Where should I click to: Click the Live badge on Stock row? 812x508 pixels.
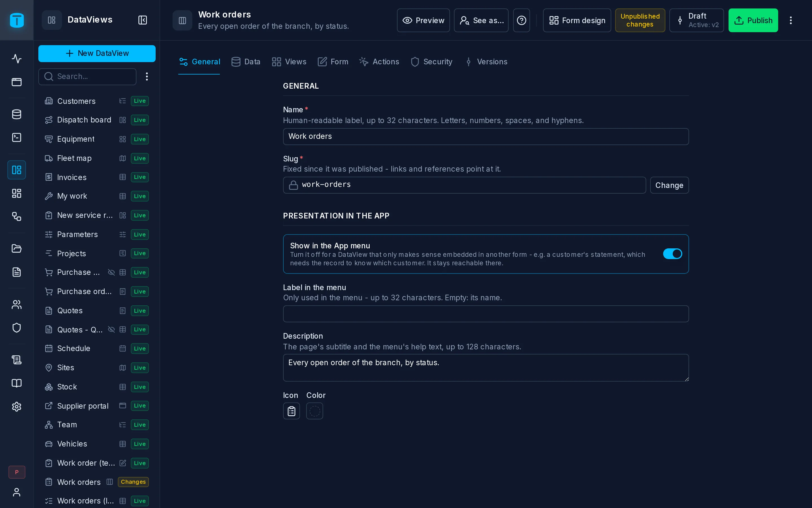(x=140, y=387)
